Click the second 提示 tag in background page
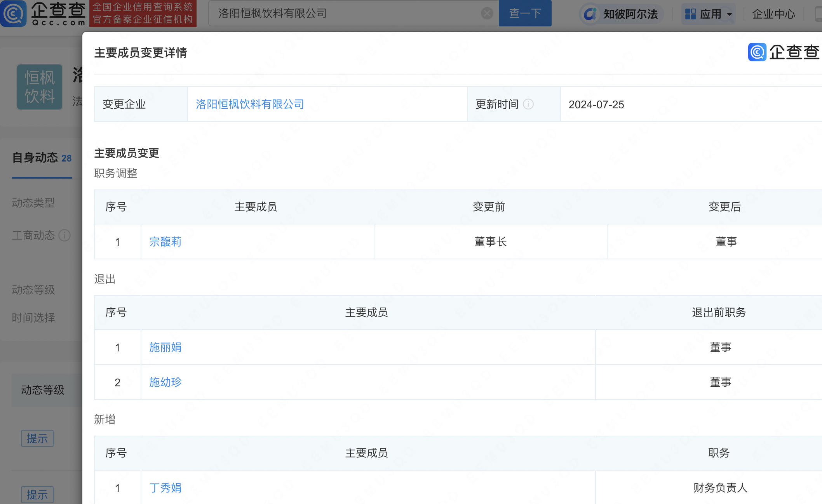822x504 pixels. click(x=37, y=494)
